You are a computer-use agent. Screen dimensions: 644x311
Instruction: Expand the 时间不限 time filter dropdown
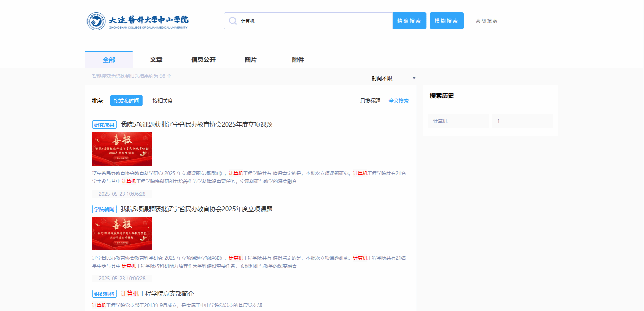coord(382,79)
